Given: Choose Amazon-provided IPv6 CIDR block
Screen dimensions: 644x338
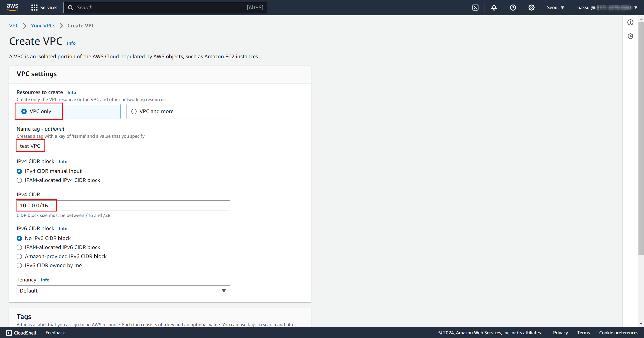Looking at the screenshot, I should tap(19, 257).
